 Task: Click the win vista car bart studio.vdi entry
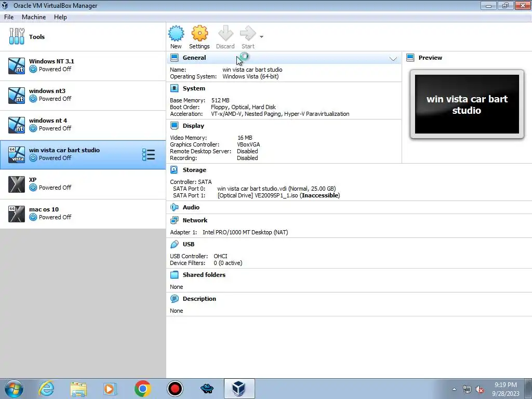pyautogui.click(x=276, y=189)
